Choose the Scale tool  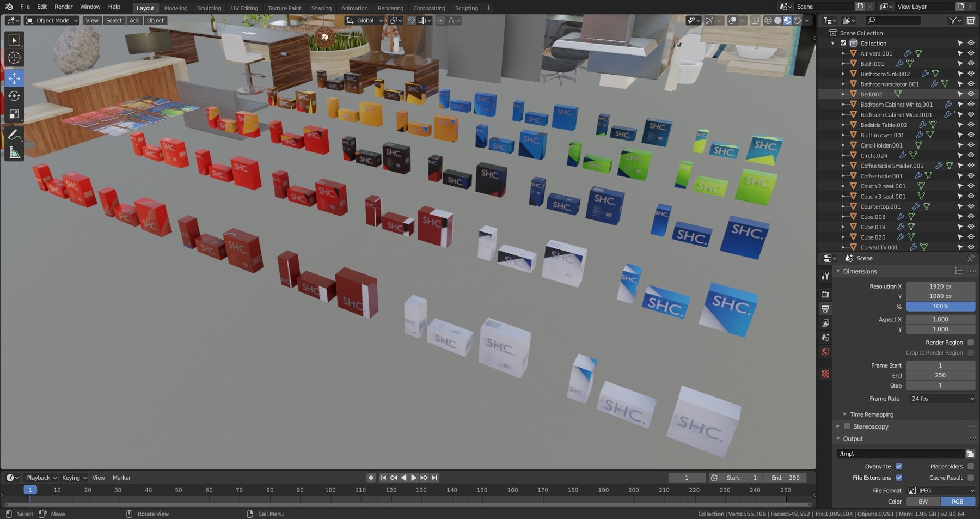(14, 114)
